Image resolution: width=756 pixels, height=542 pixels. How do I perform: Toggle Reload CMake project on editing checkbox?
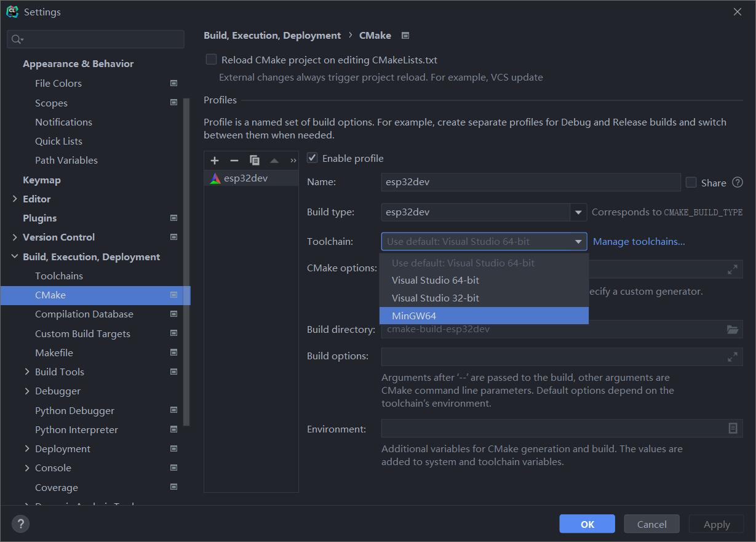tap(211, 59)
